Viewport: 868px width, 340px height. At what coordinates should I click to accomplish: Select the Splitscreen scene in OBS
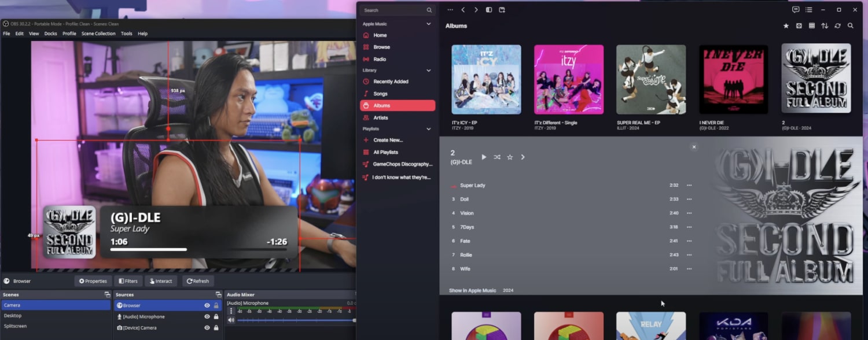55,326
